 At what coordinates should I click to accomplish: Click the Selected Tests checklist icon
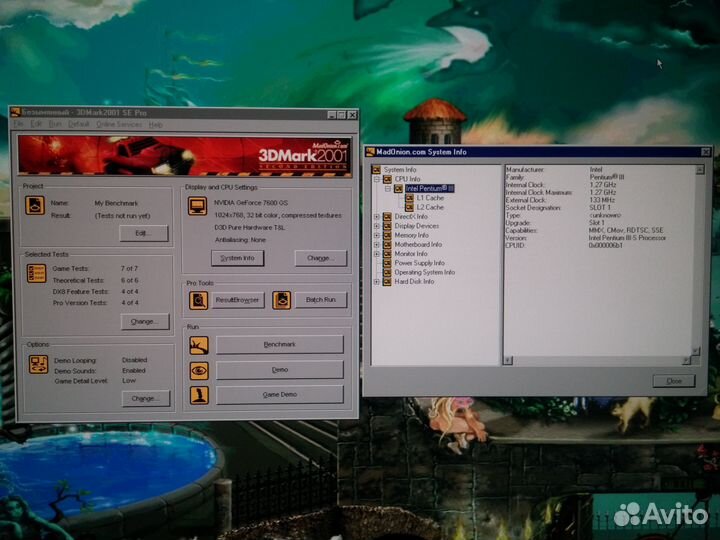36,273
